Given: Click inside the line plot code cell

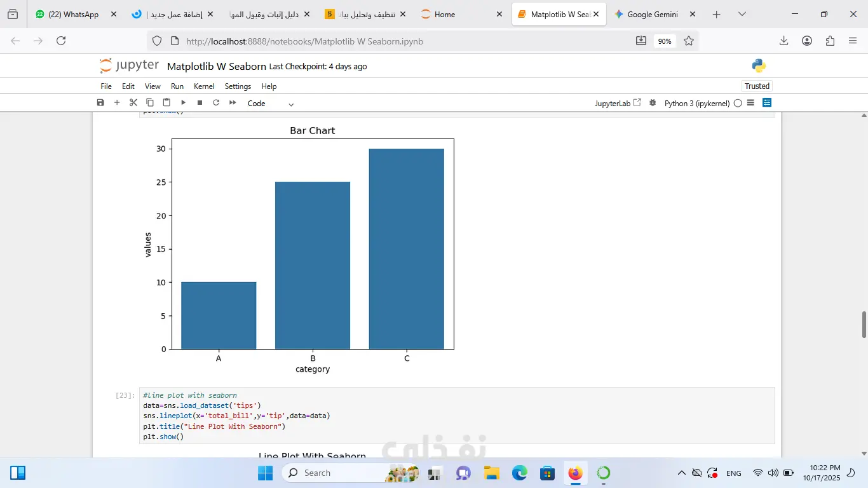Looking at the screenshot, I should (x=457, y=416).
